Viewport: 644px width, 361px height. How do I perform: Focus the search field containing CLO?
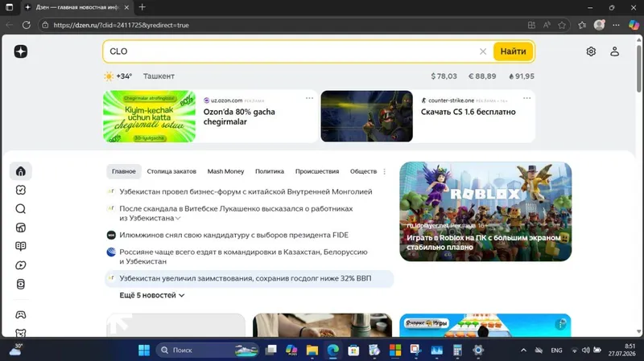click(x=290, y=51)
